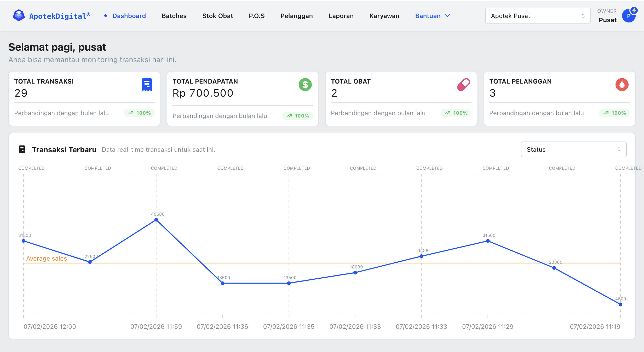Viewport: 644px width, 352px height.
Task: Open the P.O.S page
Action: point(257,16)
